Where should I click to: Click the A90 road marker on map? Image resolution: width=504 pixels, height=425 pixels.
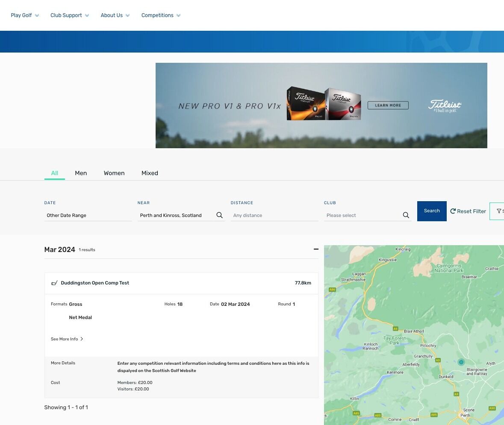click(x=492, y=408)
